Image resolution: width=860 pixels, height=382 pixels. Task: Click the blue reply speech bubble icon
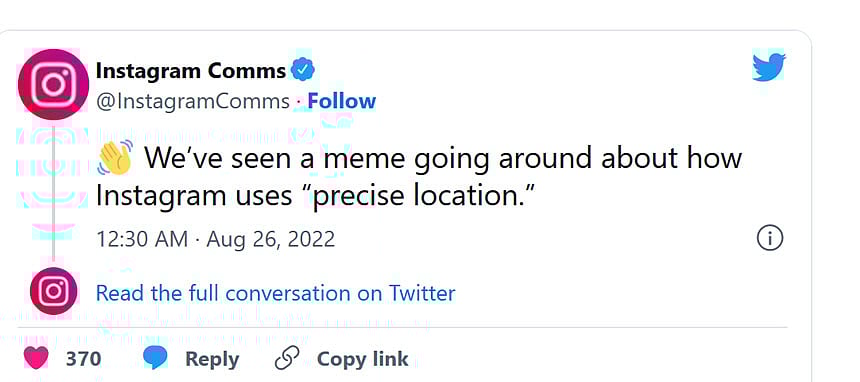point(155,359)
